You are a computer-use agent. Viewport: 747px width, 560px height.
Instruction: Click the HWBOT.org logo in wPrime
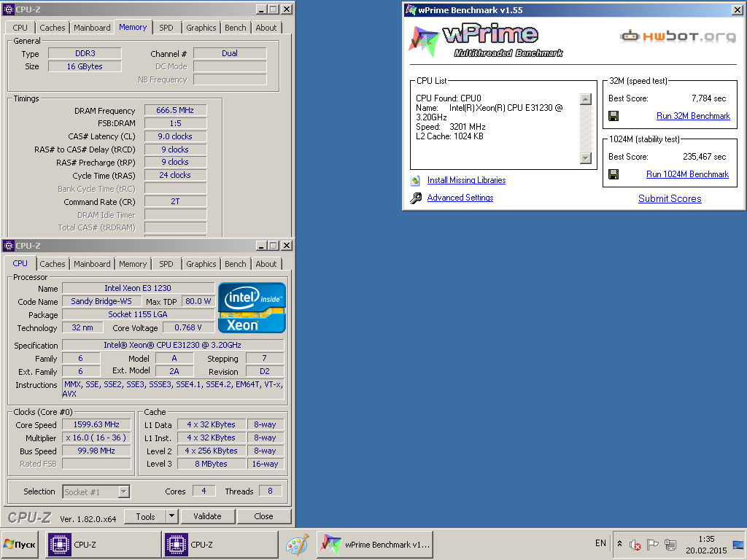coord(678,36)
